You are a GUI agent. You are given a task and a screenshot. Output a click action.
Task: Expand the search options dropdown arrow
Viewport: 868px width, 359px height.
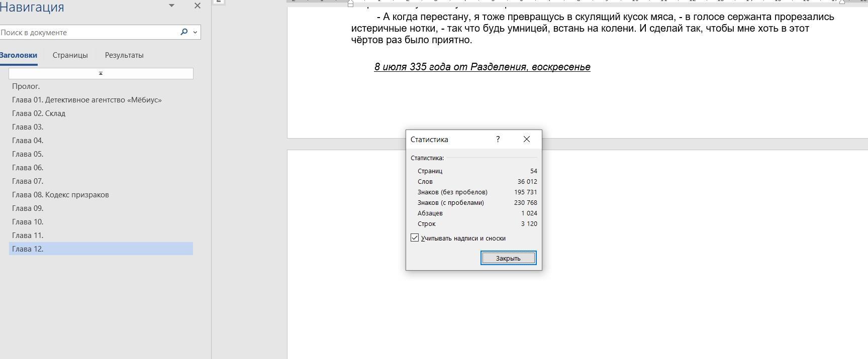click(195, 32)
